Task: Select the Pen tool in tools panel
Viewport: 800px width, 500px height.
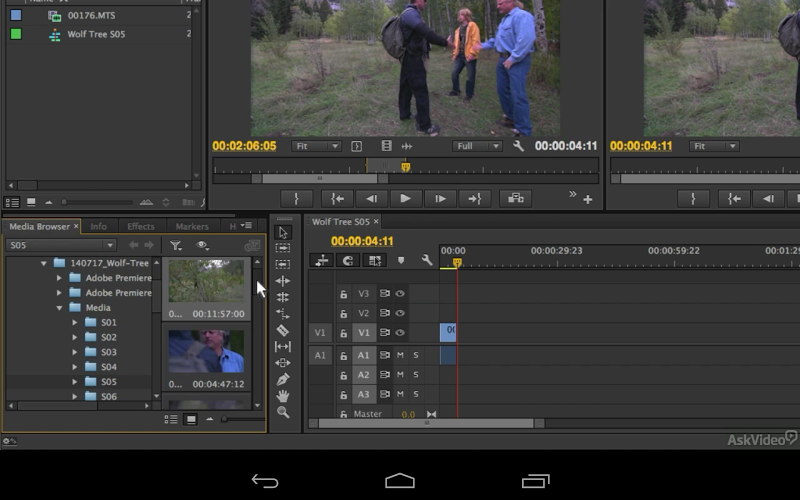Action: coord(283,379)
